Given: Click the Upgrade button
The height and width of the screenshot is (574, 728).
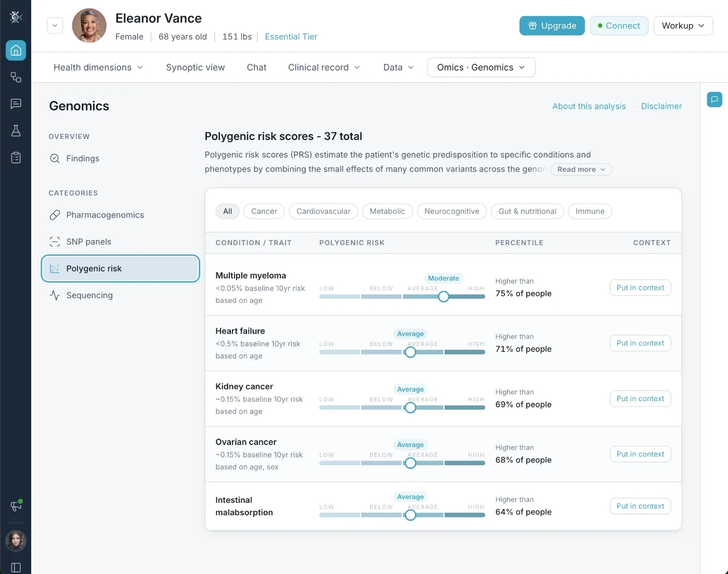Looking at the screenshot, I should 552,25.
